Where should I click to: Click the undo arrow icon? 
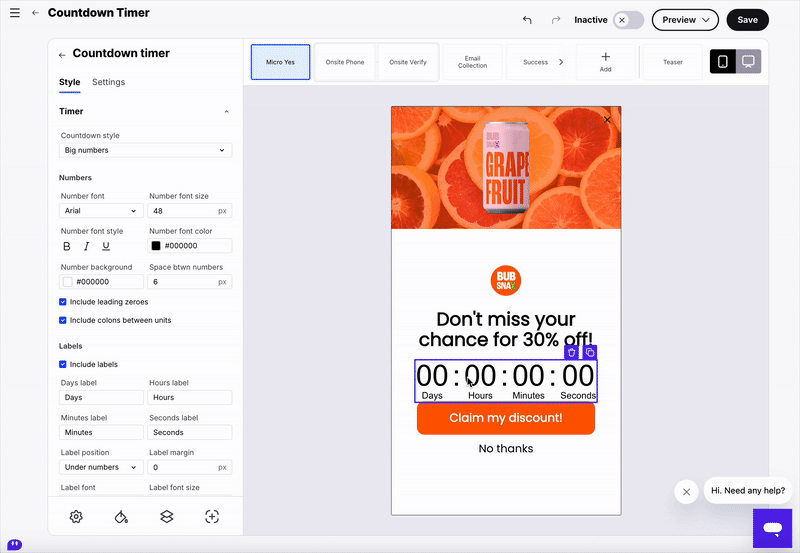click(x=527, y=20)
